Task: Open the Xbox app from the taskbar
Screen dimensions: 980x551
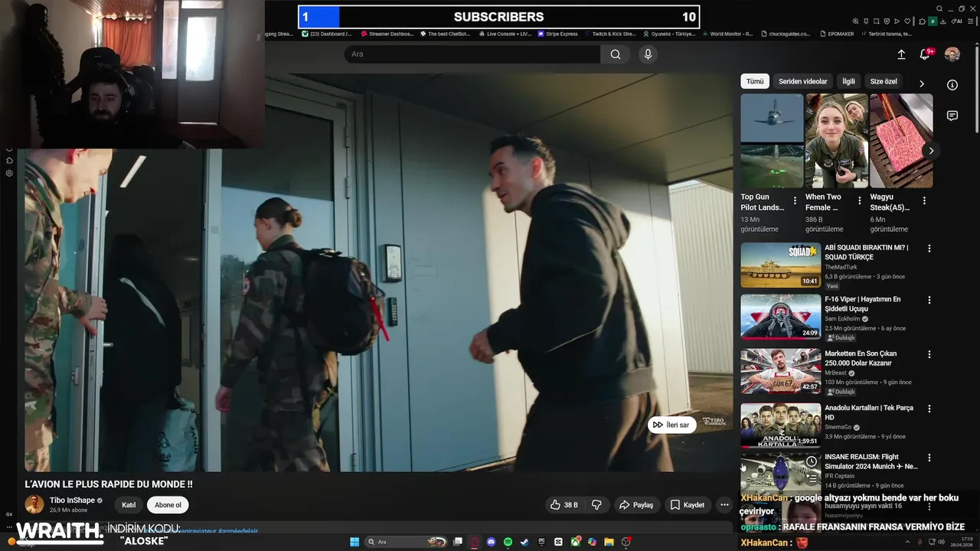Action: click(575, 542)
